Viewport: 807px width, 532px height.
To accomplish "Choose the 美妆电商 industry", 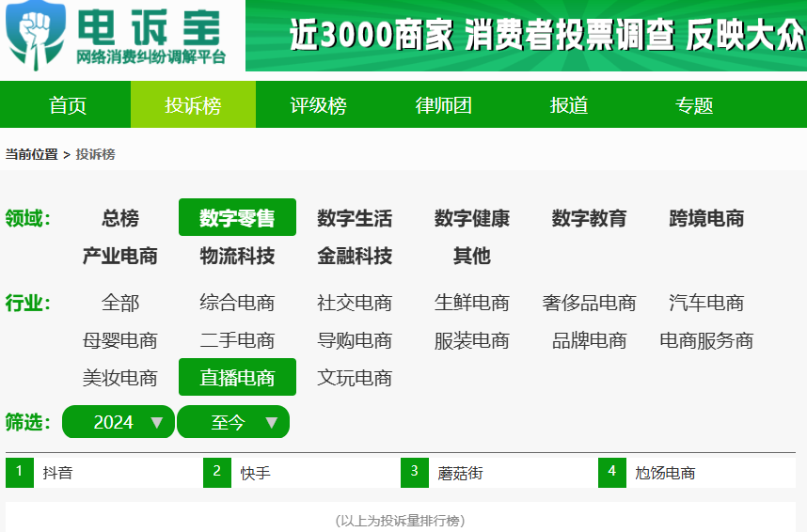I will tap(119, 378).
